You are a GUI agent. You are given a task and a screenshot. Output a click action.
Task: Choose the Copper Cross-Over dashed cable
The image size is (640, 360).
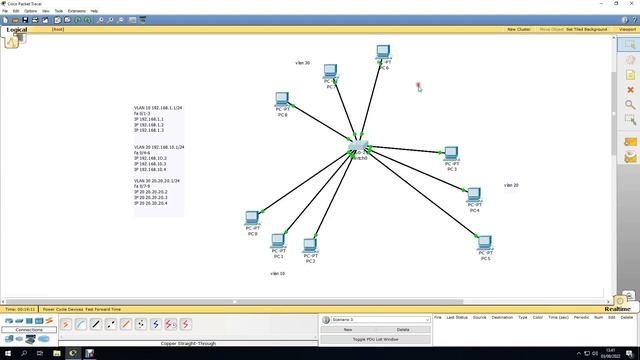(111, 324)
